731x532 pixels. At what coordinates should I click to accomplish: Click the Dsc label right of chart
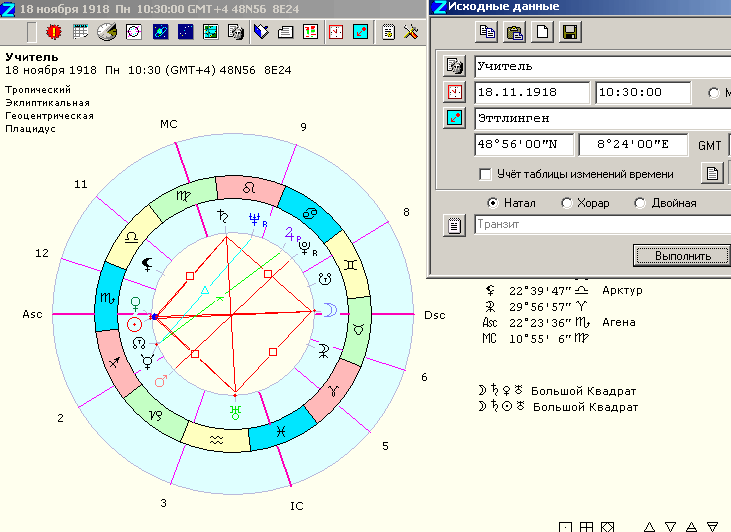click(x=434, y=315)
